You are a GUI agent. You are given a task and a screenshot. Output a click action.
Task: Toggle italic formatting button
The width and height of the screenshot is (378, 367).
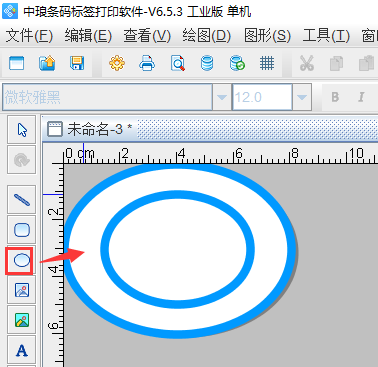pyautogui.click(x=361, y=97)
